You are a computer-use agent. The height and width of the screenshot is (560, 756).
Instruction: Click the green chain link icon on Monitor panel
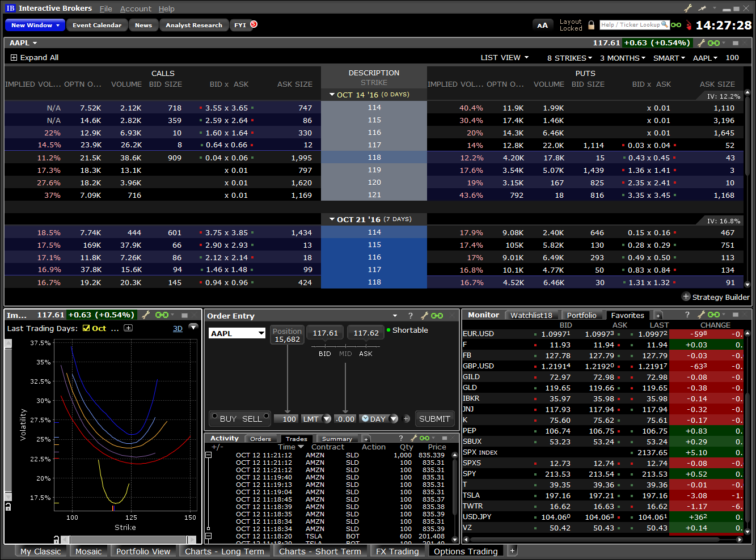[x=715, y=315]
